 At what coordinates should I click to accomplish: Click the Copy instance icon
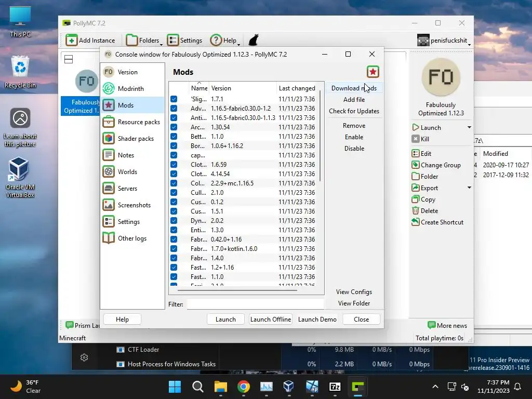[x=415, y=199]
